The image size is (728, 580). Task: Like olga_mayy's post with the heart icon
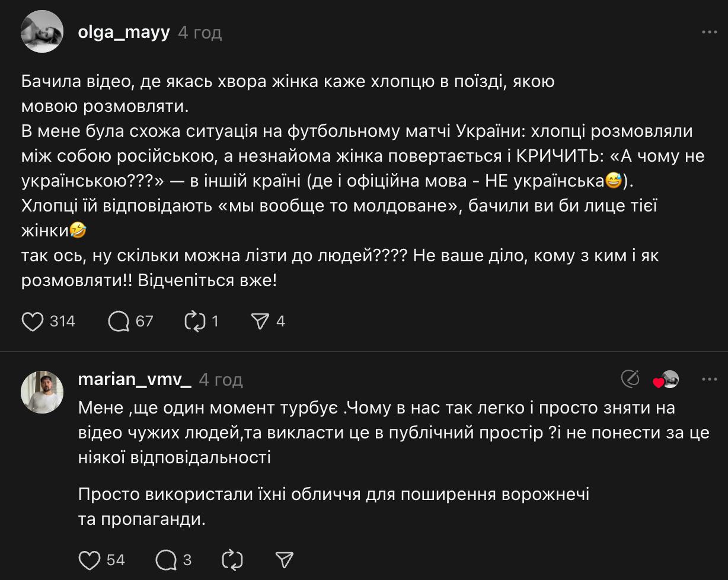(33, 321)
